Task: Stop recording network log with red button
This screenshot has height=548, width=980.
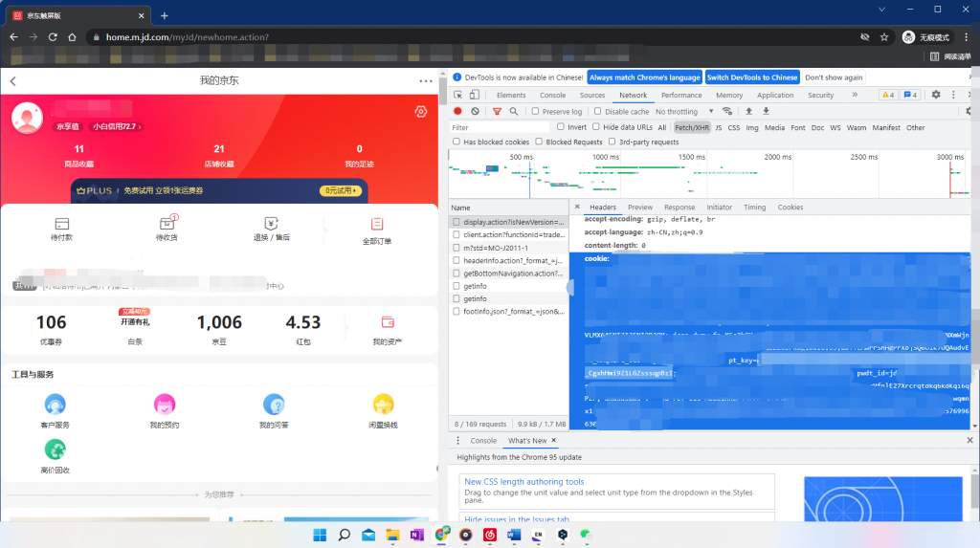Action: click(457, 111)
